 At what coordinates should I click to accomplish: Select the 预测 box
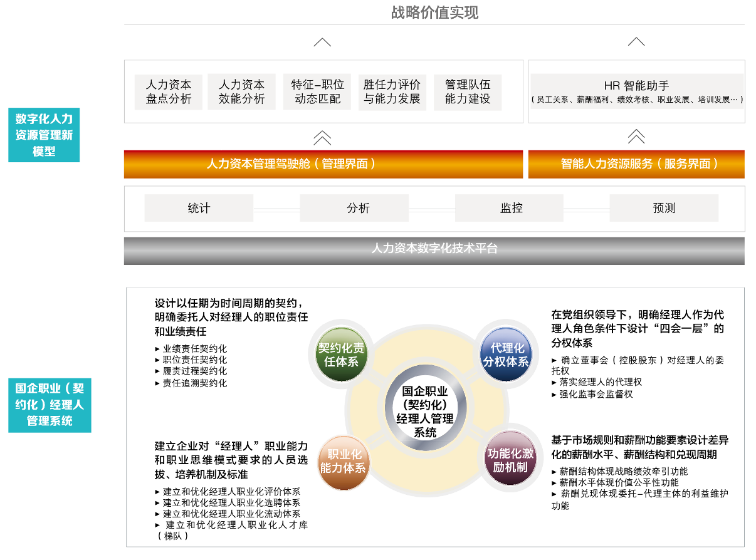click(x=664, y=208)
